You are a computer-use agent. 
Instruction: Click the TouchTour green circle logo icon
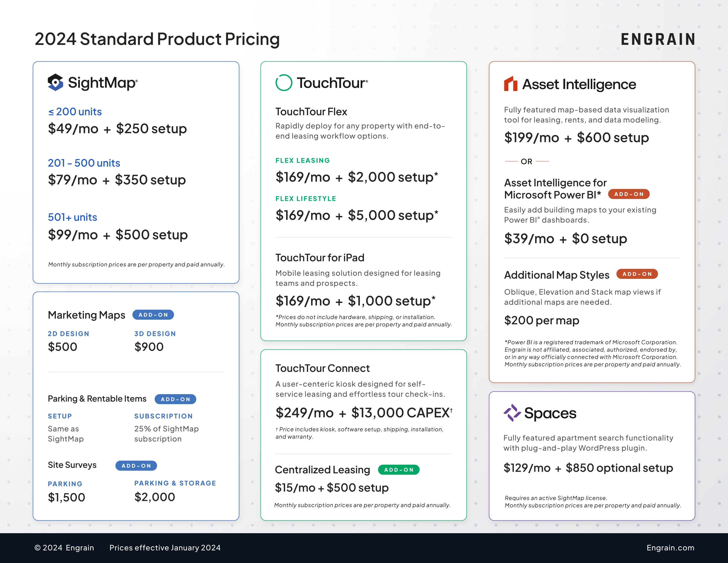(284, 82)
